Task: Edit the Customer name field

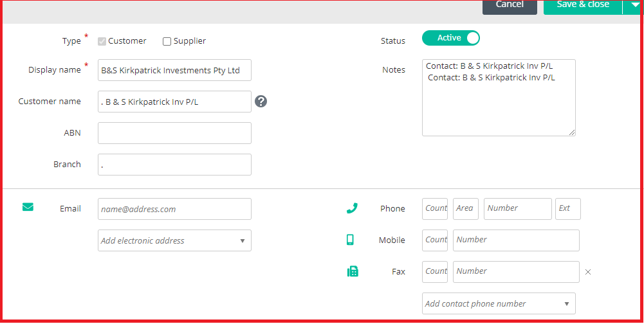Action: click(174, 102)
